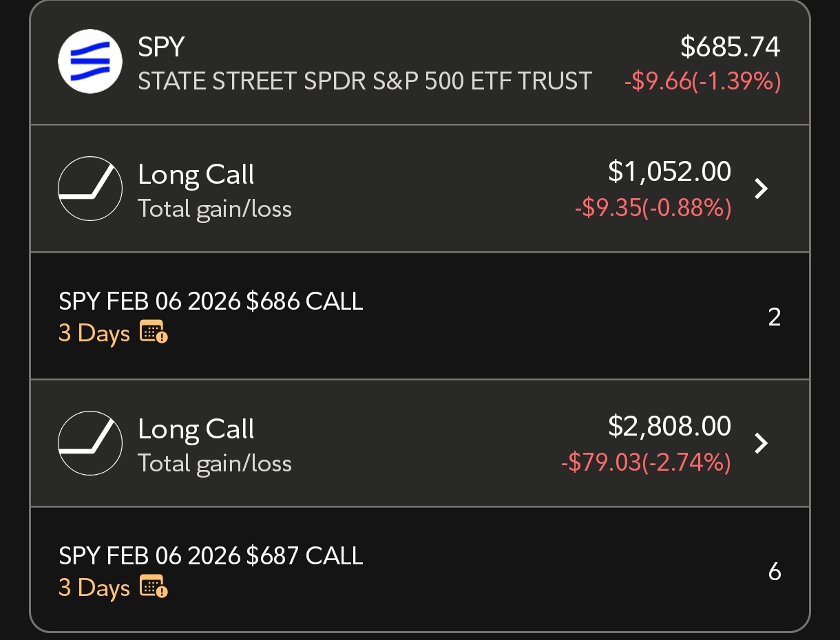Click the 3 Days expiry under $686 call
840x640 pixels.
(94, 333)
